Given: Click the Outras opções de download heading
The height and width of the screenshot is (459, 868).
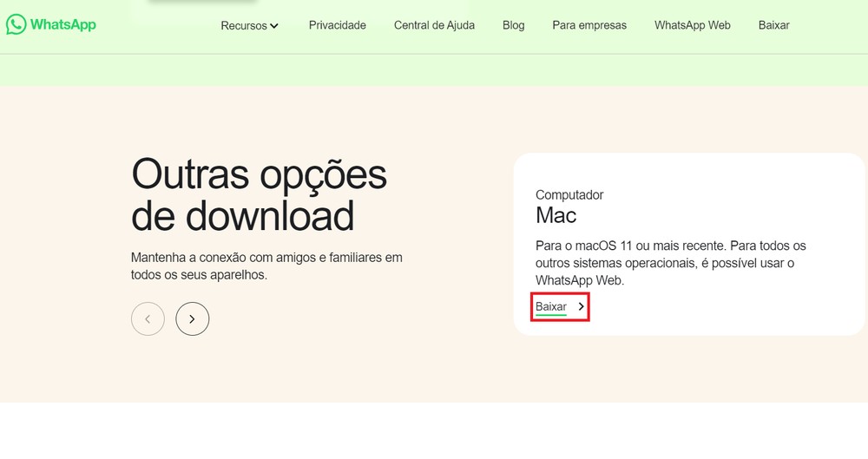Looking at the screenshot, I should coord(259,194).
